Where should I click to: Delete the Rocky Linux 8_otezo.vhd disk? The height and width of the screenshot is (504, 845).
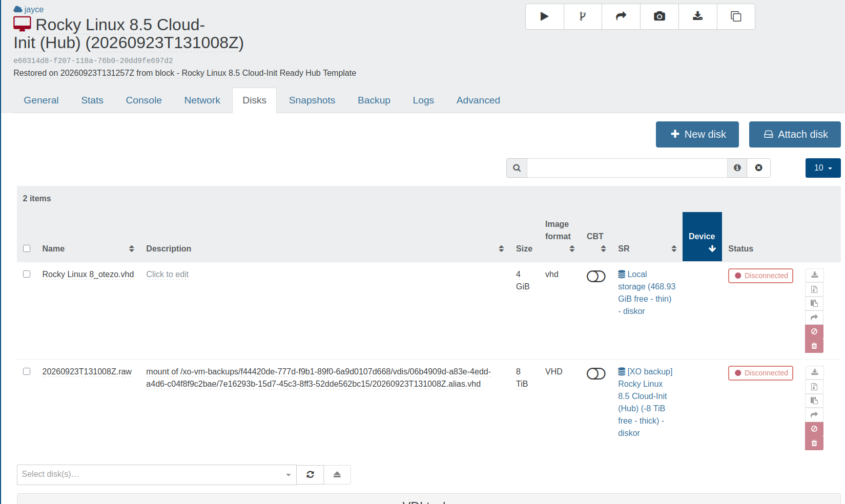[x=814, y=346]
